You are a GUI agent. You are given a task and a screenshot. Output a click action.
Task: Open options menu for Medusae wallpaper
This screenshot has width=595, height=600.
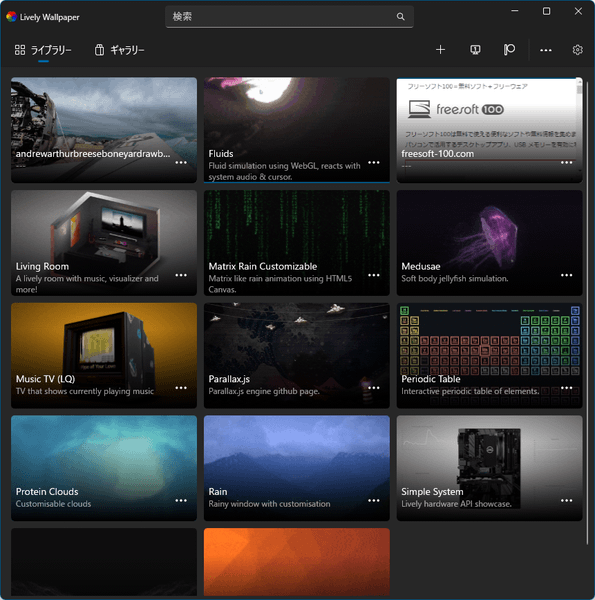point(567,275)
